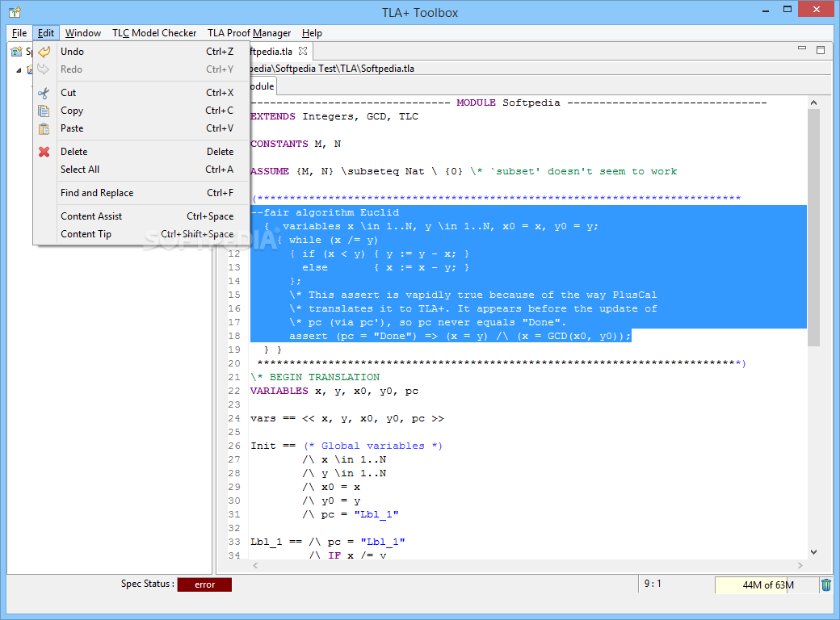Click the Lbl_1 == definition line 33

328,542
